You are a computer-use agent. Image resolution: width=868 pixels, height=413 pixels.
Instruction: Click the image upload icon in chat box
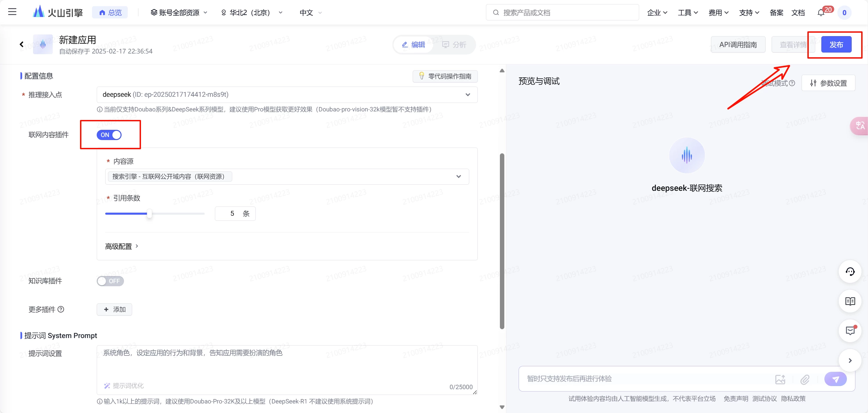pos(780,379)
